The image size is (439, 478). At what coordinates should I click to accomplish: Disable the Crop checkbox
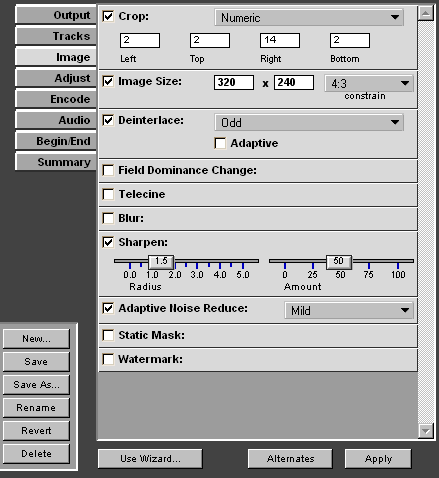pyautogui.click(x=108, y=16)
